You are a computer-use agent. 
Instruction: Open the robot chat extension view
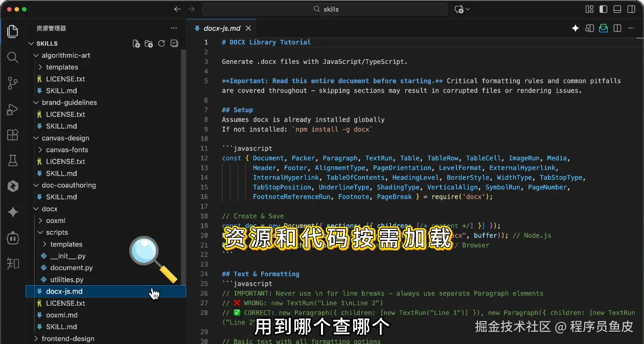(13, 238)
